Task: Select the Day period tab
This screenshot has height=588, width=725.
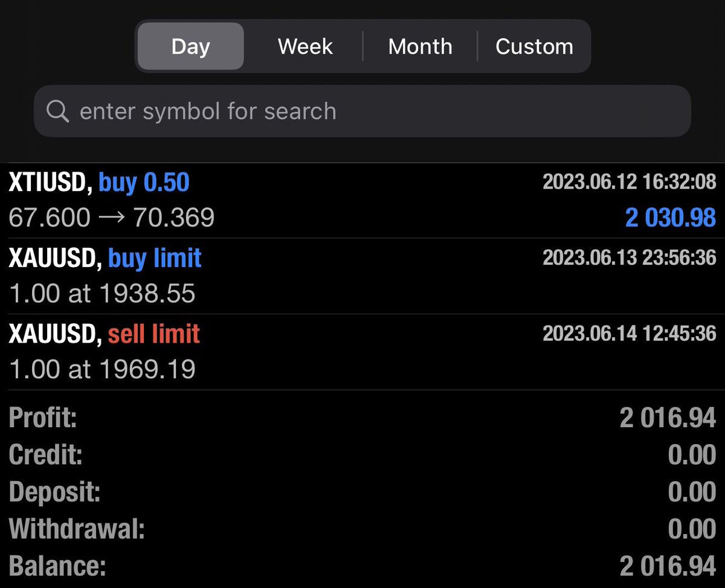Action: (190, 47)
